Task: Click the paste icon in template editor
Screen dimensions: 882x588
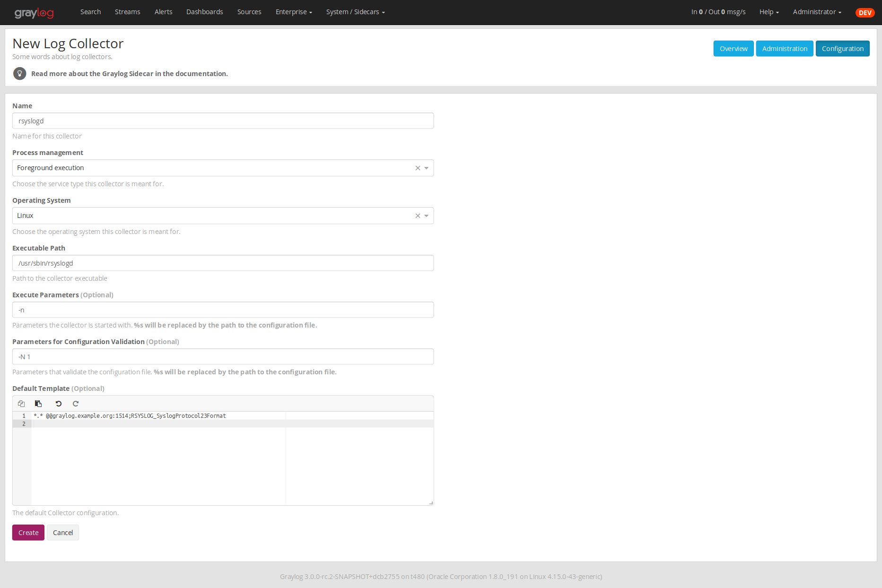Action: point(38,404)
